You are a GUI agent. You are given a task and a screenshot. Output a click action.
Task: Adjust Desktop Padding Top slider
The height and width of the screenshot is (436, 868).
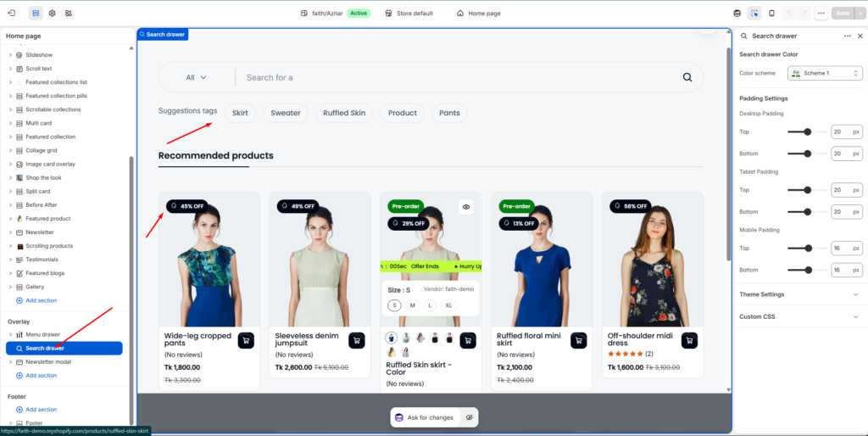tap(808, 131)
